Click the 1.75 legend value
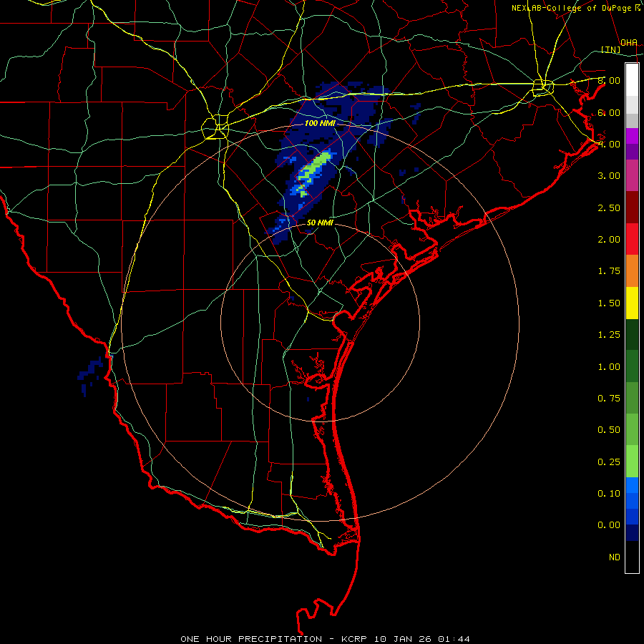Viewport: 644px width, 644px height. pyautogui.click(x=609, y=271)
